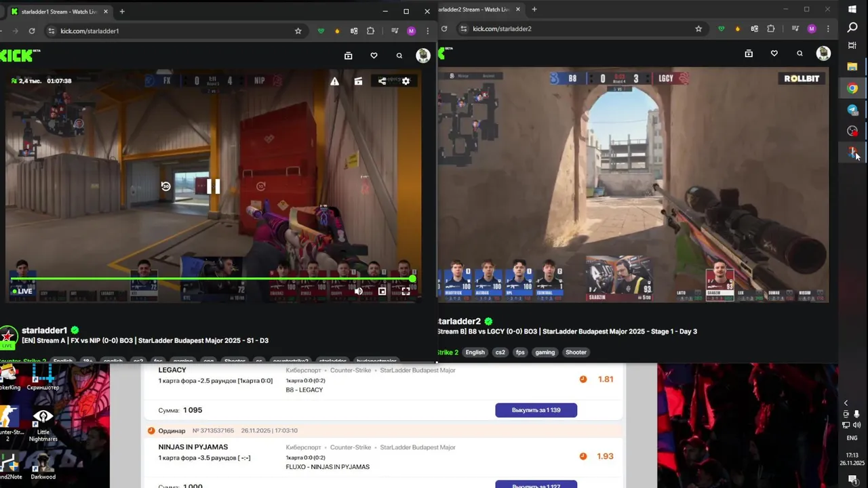
Task: Switch ENG input language in tray
Action: (x=852, y=437)
